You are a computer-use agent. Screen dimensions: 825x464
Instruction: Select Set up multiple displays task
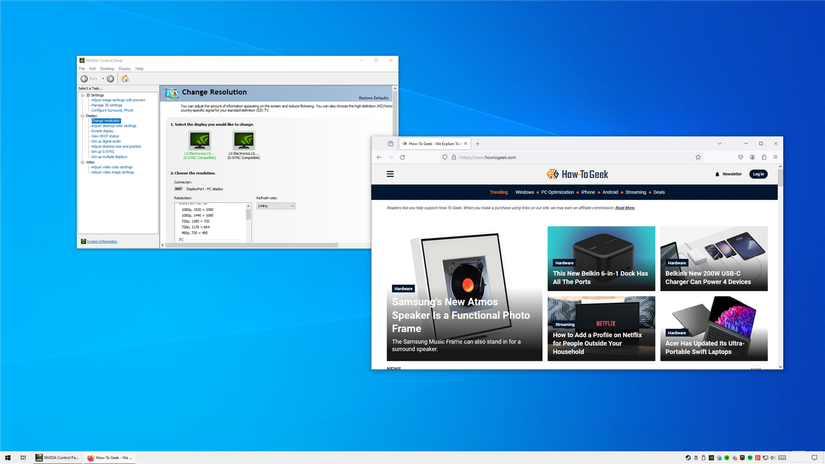109,157
